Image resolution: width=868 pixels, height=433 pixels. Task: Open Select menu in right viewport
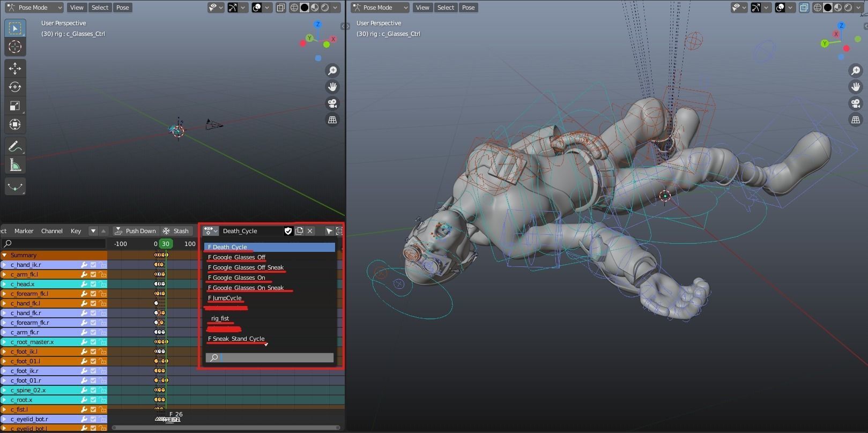pos(446,8)
